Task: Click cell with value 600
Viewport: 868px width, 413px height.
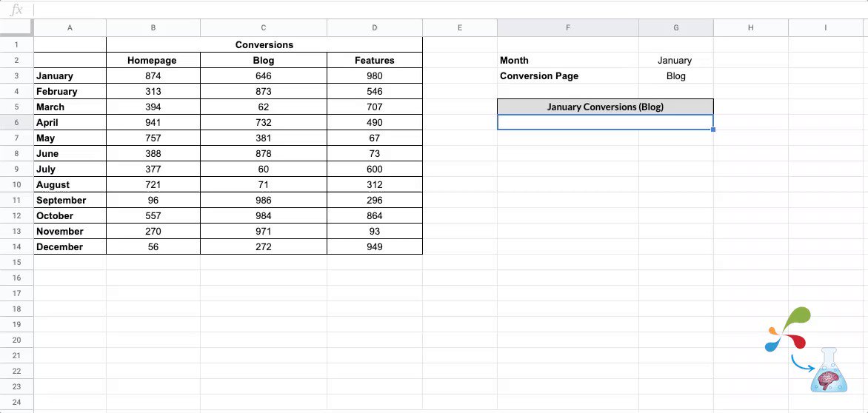Action: [375, 169]
